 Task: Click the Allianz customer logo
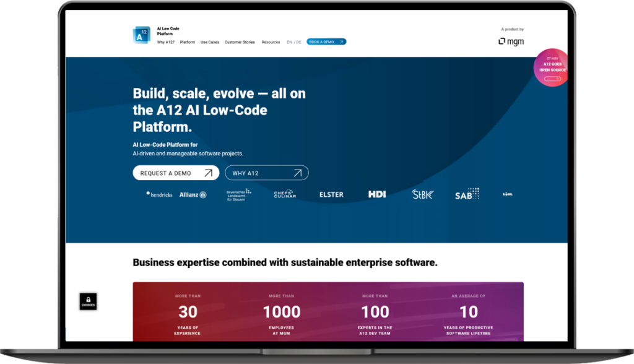coord(193,194)
